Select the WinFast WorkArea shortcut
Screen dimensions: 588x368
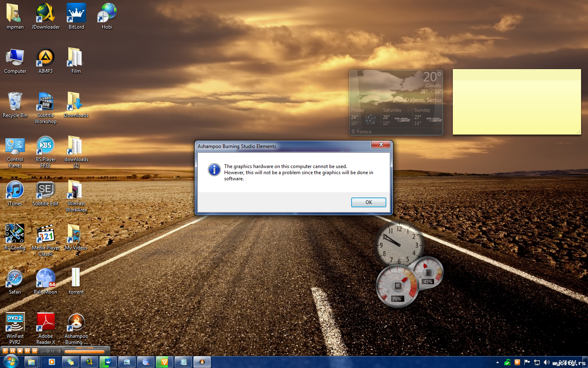[76, 196]
